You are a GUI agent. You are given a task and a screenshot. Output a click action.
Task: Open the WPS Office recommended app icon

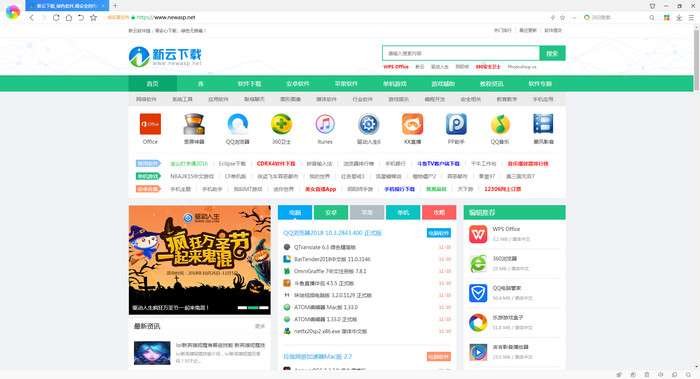pos(478,234)
